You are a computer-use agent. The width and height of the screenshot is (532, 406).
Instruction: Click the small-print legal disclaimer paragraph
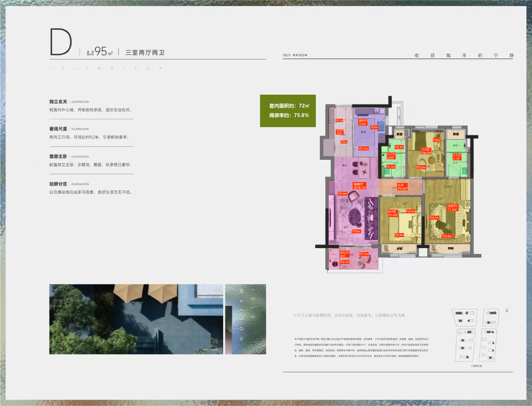[361, 348]
